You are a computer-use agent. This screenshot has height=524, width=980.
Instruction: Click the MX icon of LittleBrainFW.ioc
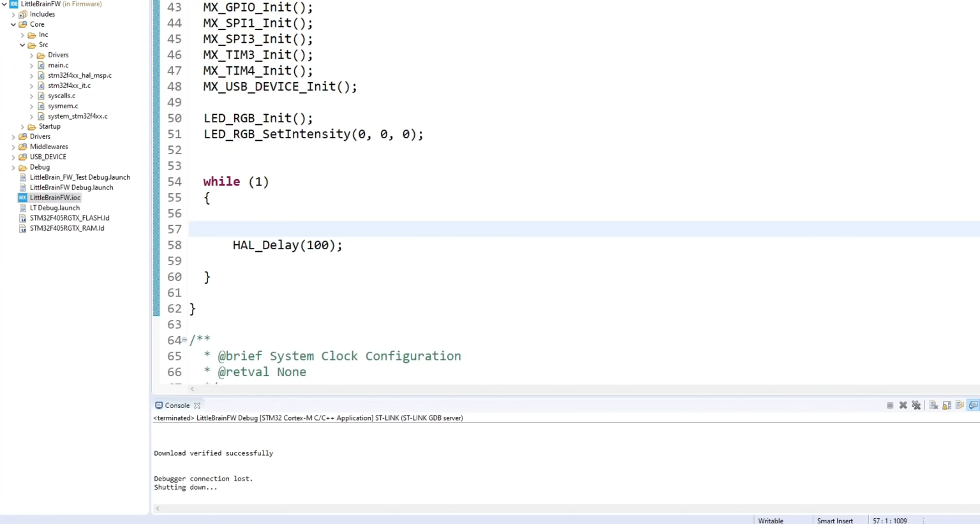23,198
